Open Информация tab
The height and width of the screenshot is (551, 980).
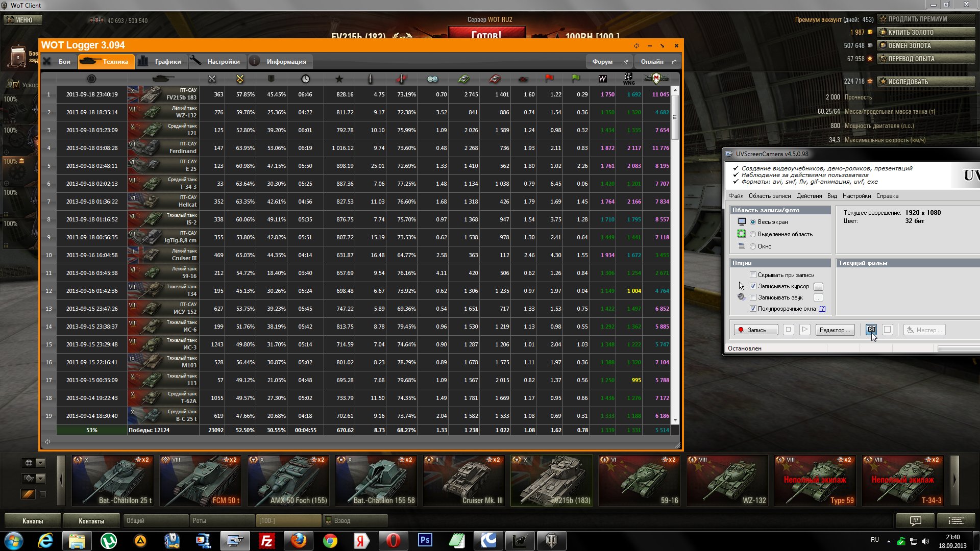280,62
